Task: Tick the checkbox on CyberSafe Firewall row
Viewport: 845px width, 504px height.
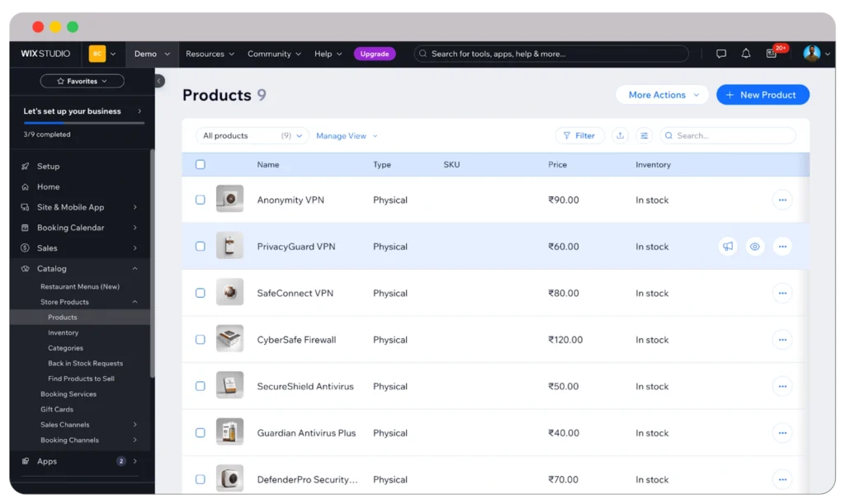Action: pyautogui.click(x=201, y=339)
